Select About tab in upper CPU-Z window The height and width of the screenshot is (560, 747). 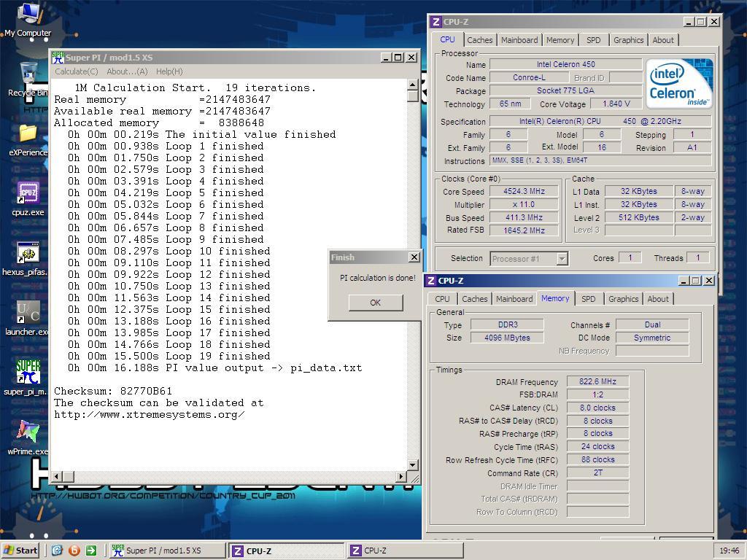tap(663, 41)
